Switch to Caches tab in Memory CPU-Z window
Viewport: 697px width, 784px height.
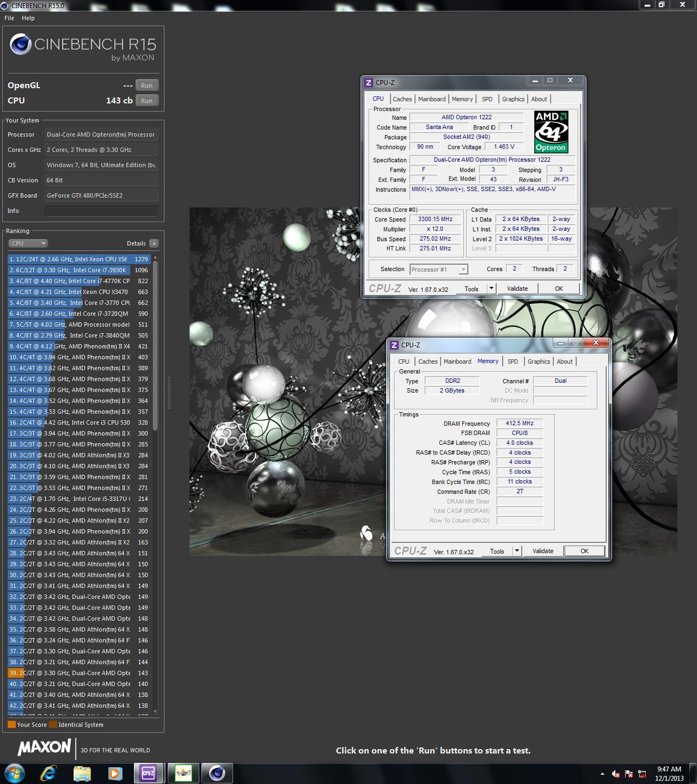[x=427, y=362]
